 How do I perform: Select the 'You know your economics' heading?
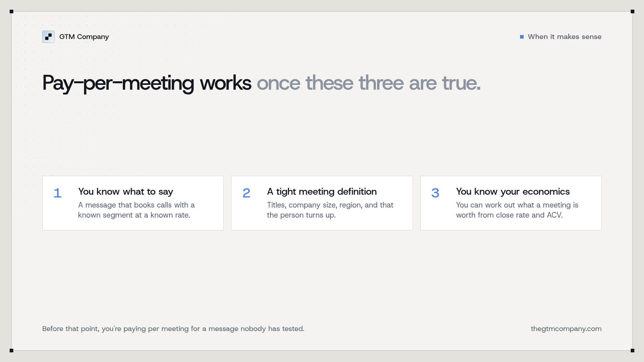click(x=513, y=192)
